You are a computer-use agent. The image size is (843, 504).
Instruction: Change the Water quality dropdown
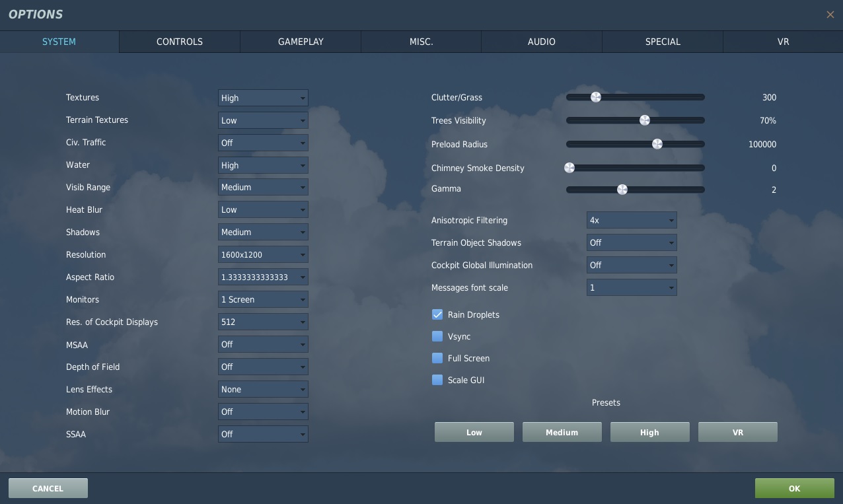[263, 165]
